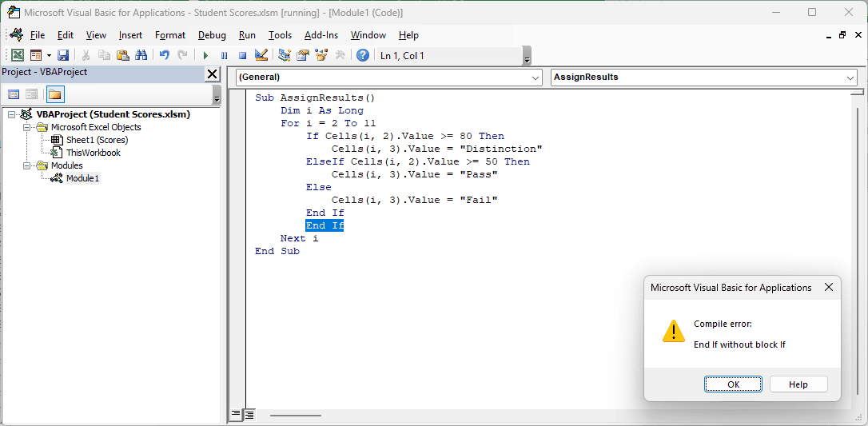Click the "End Sub" code line
Viewport: 868px width, 426px height.
277,251
